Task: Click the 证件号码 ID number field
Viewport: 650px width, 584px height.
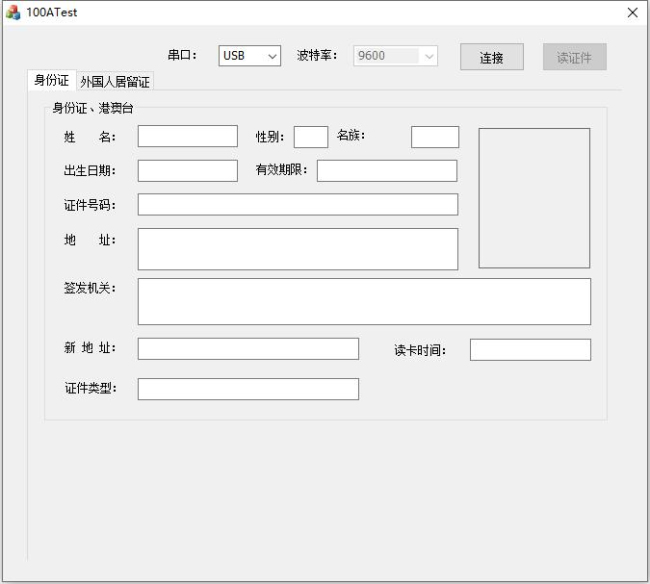Action: [297, 204]
